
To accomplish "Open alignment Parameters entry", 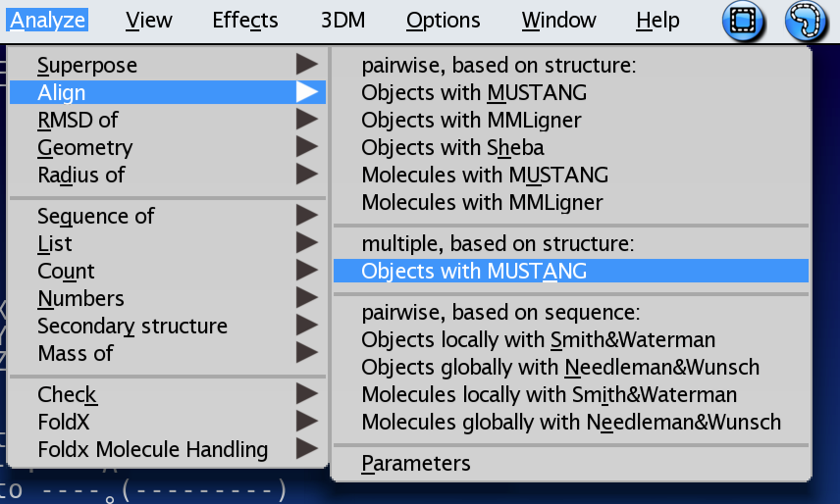I will pyautogui.click(x=416, y=463).
